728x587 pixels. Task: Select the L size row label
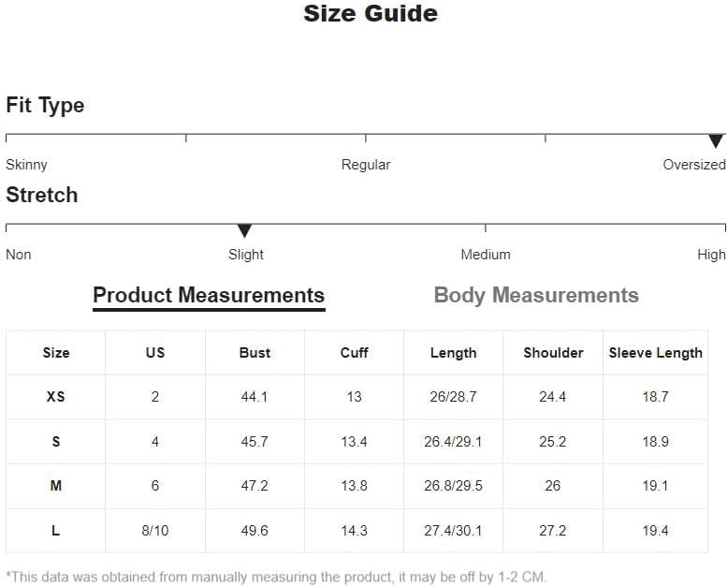pyautogui.click(x=56, y=530)
